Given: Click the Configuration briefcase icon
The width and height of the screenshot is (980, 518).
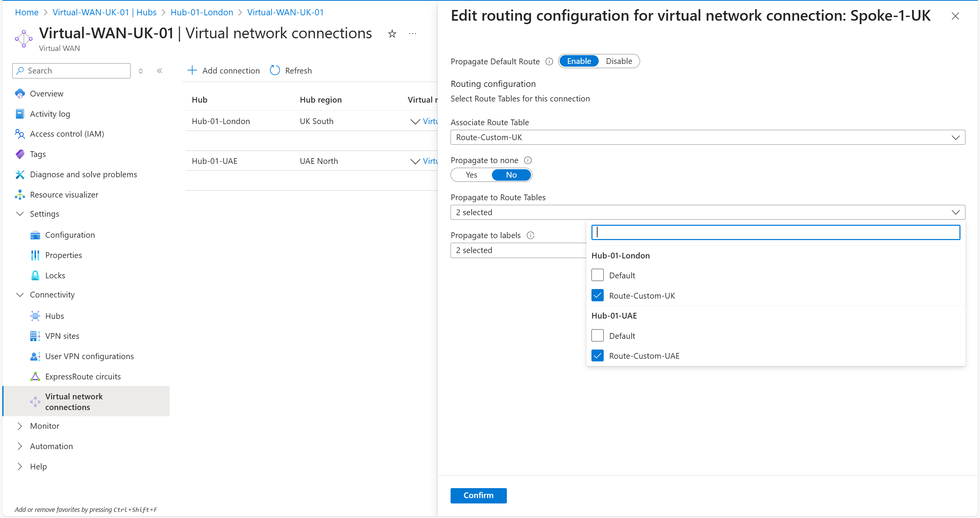Looking at the screenshot, I should (x=35, y=235).
